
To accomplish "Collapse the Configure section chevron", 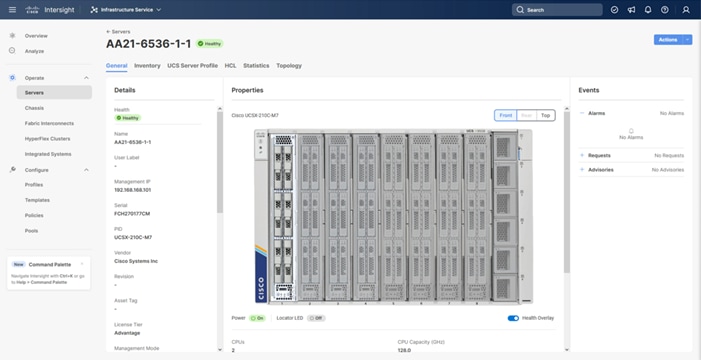I will 86,170.
